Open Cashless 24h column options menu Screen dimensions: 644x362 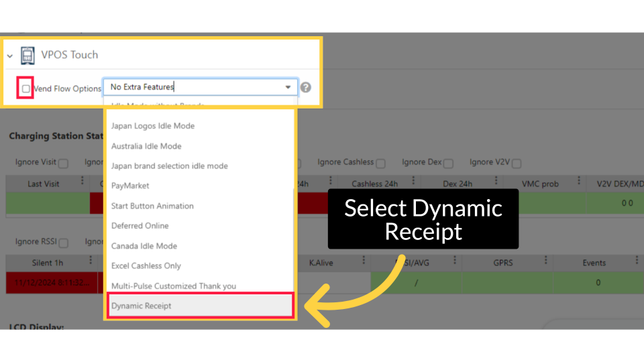(x=413, y=180)
